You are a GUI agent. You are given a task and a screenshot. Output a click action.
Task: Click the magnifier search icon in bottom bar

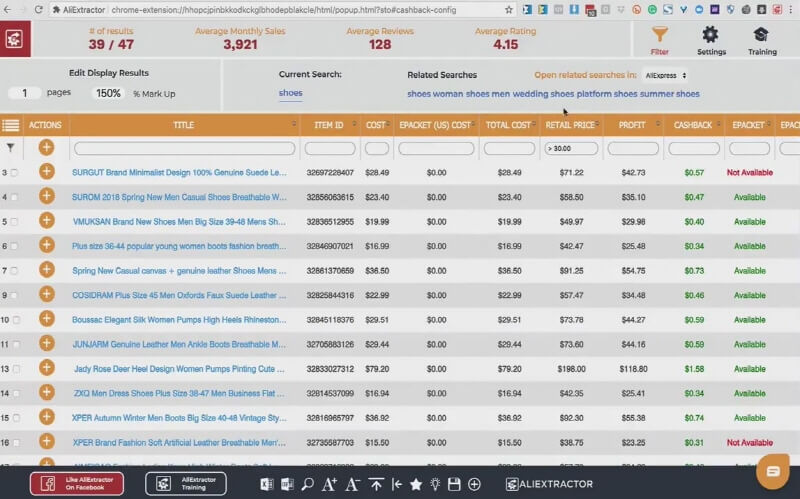[x=307, y=484]
